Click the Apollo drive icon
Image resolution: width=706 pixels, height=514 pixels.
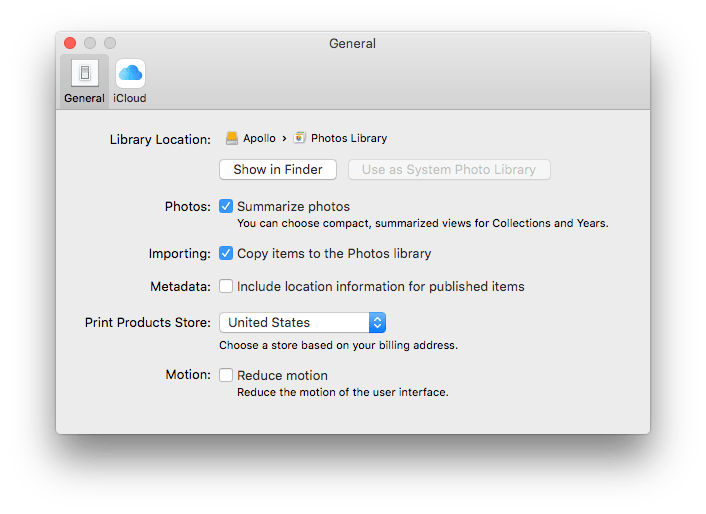[x=232, y=138]
